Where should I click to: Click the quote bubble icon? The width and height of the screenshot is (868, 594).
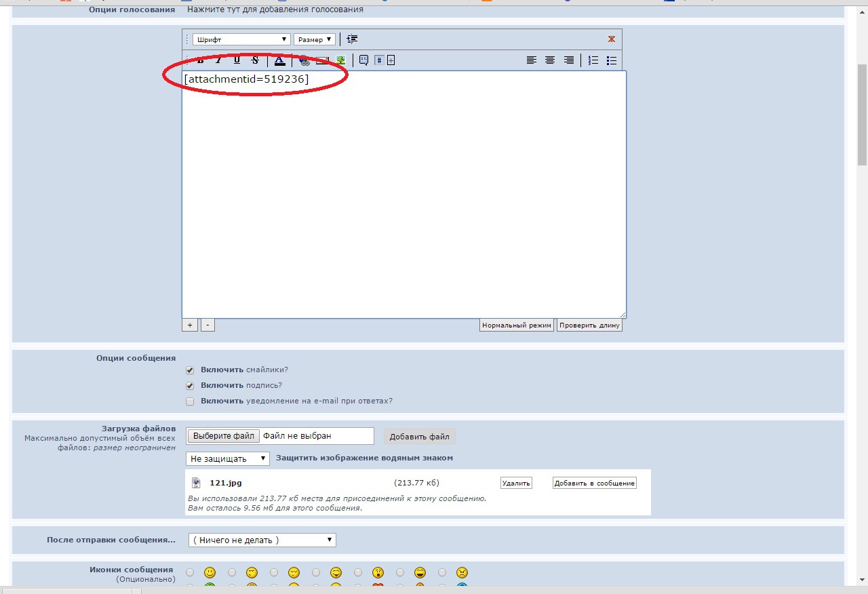pos(363,60)
